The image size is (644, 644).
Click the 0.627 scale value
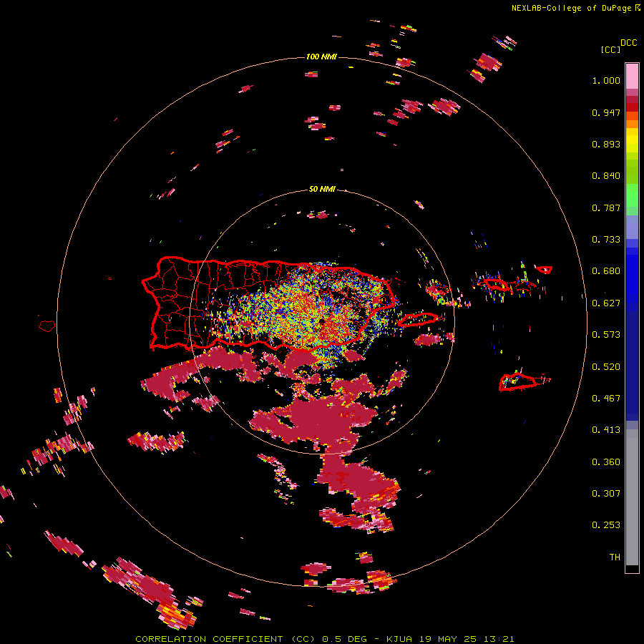click(x=606, y=303)
